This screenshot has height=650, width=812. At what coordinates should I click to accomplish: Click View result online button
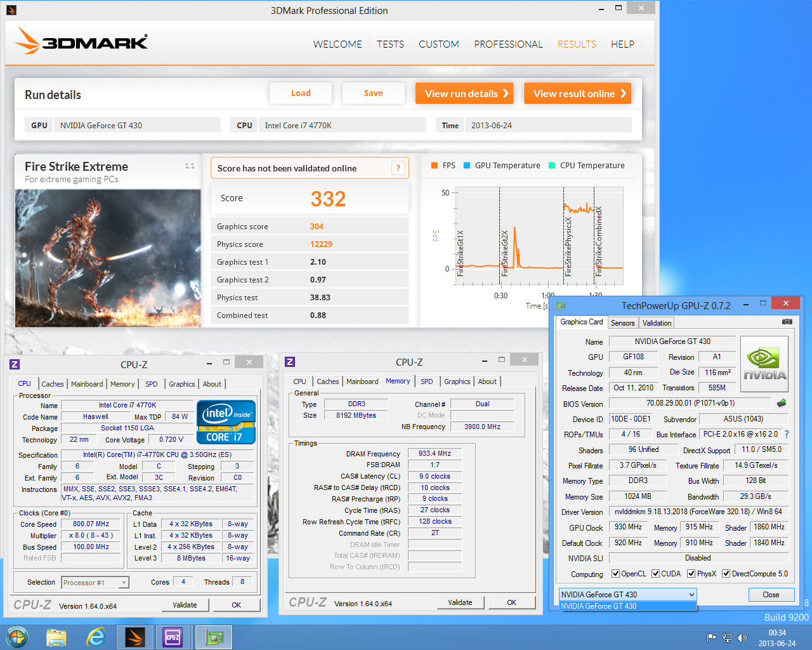pos(577,93)
